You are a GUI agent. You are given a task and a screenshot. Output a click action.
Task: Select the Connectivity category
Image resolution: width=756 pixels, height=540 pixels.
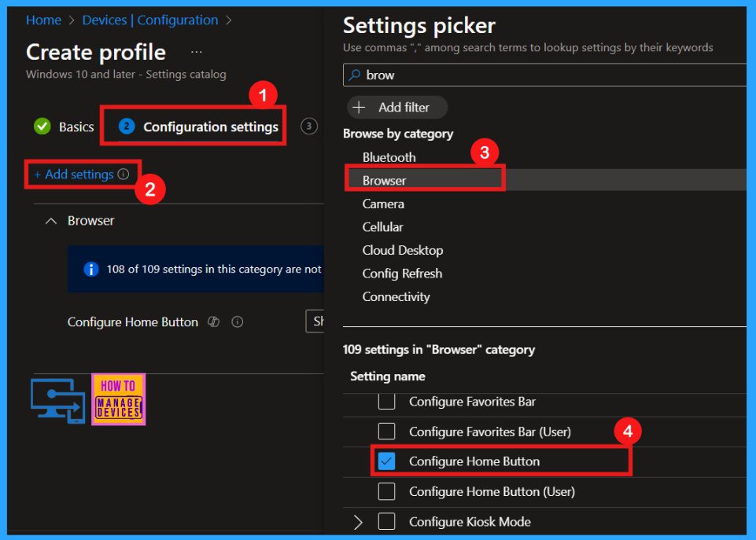tap(396, 297)
